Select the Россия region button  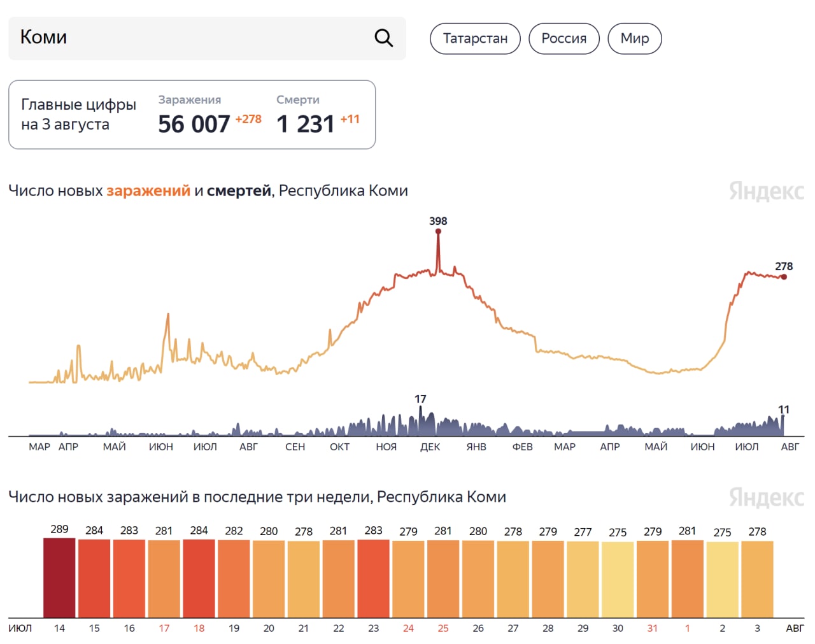[563, 39]
